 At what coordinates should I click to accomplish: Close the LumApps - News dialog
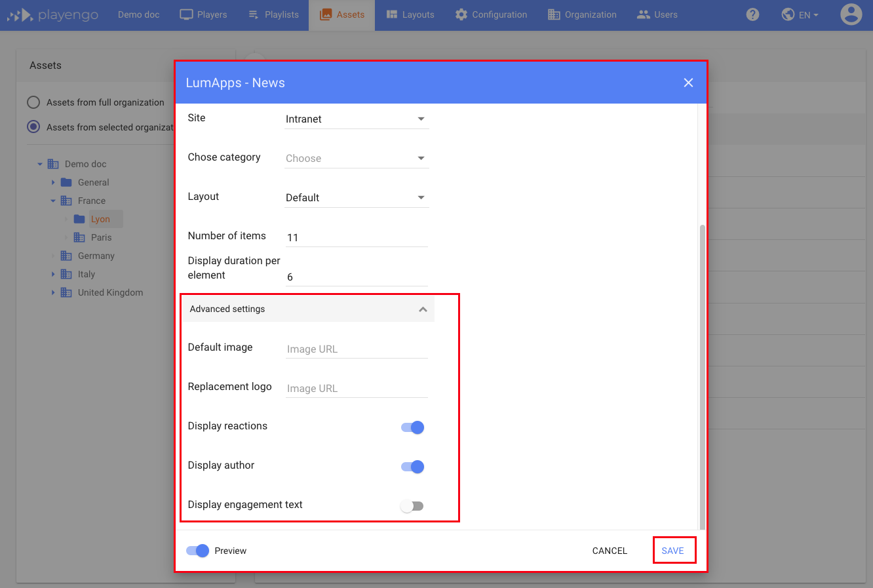(688, 83)
